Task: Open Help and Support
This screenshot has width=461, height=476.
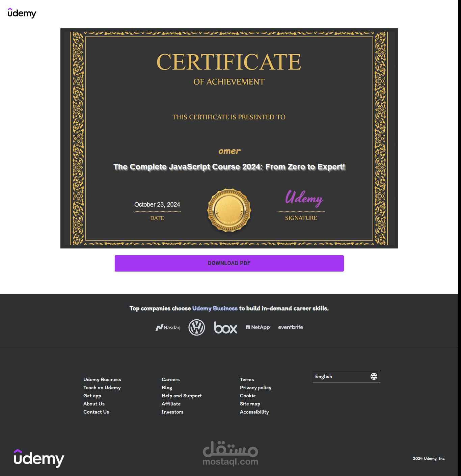Action: click(x=182, y=396)
